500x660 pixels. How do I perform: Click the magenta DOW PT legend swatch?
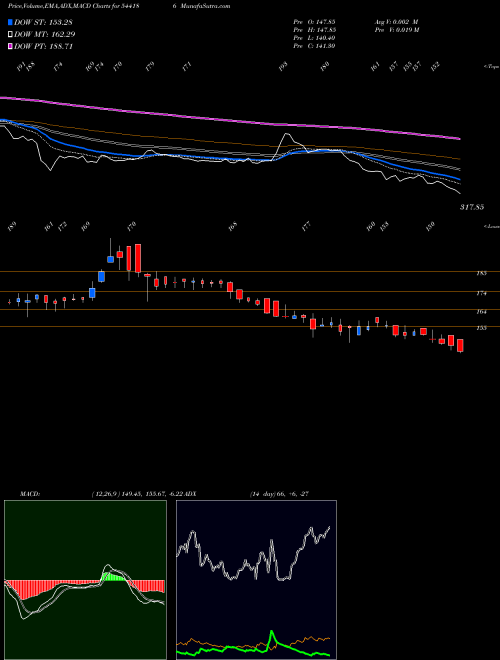[10, 46]
